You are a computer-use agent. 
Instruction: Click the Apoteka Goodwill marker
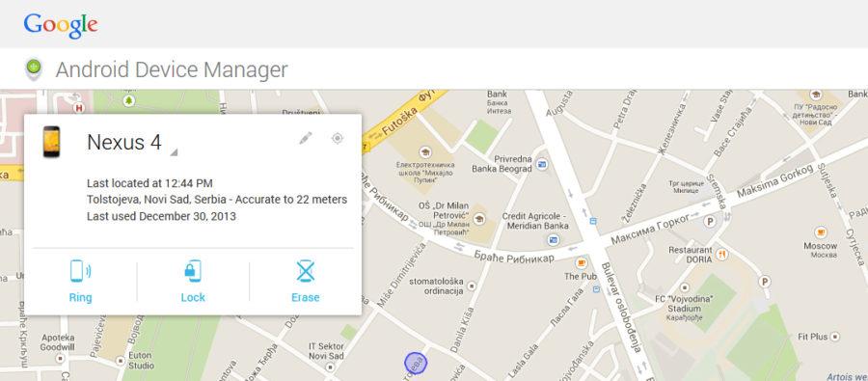coord(60,358)
